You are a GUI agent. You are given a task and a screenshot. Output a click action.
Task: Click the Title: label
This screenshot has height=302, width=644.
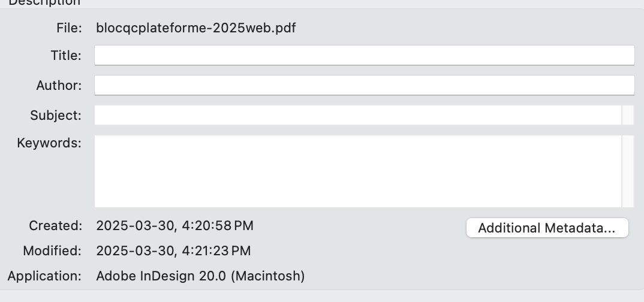click(66, 56)
